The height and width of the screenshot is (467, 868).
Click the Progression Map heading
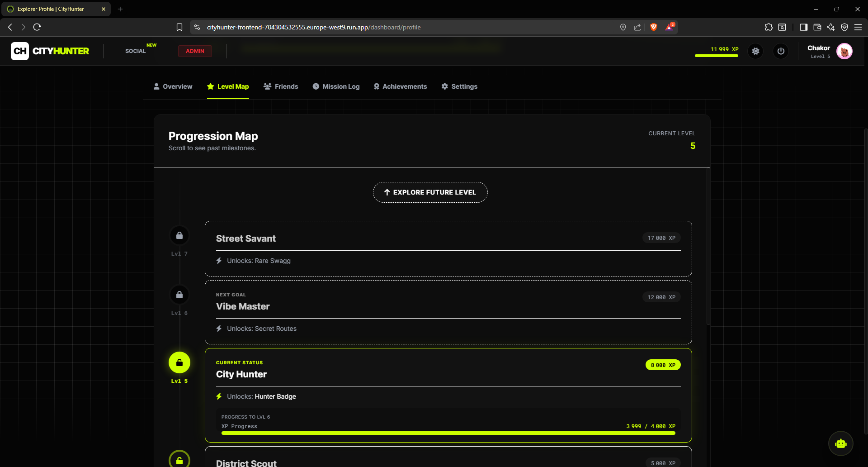pos(213,136)
